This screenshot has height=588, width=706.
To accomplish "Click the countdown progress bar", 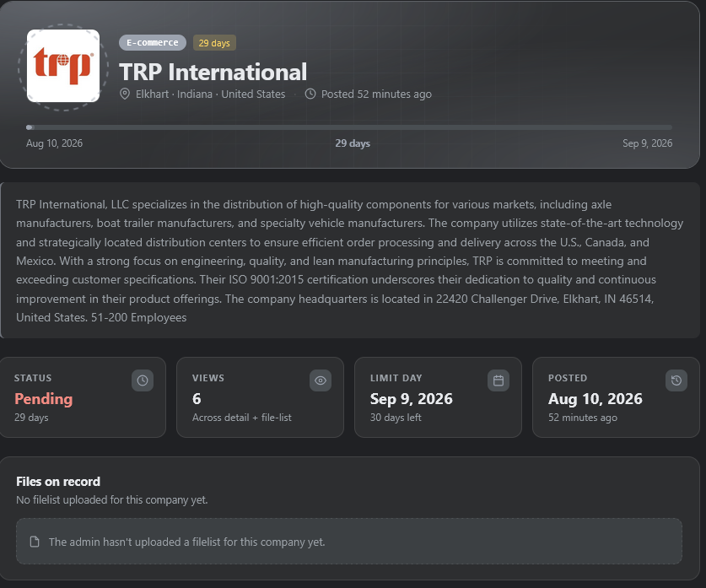I will pyautogui.click(x=349, y=127).
